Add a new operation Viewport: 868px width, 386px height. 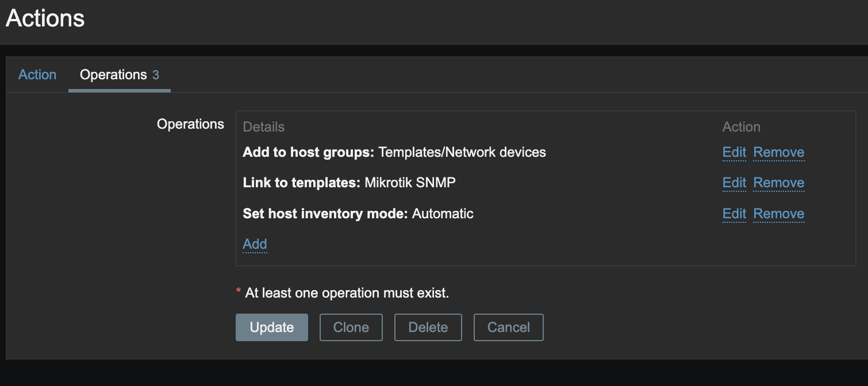click(x=255, y=244)
